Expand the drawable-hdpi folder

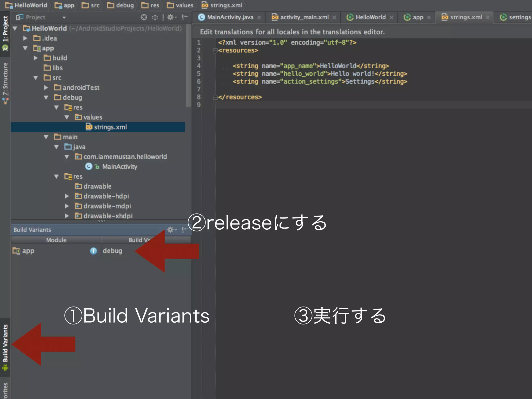pos(67,196)
